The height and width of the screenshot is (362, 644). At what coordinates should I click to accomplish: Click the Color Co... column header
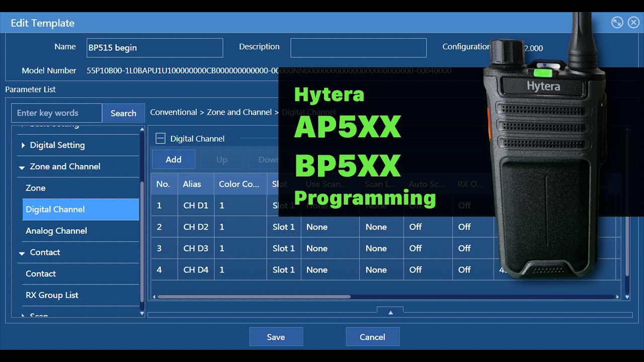click(240, 184)
